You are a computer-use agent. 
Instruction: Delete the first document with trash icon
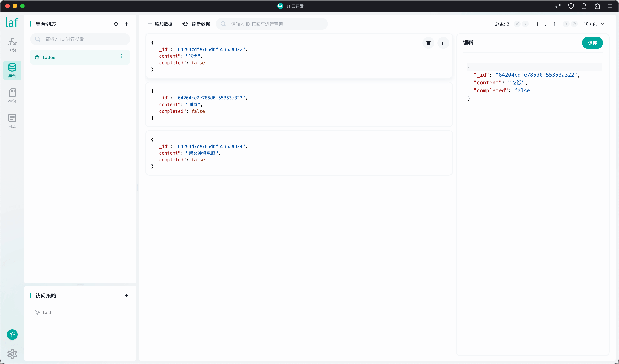coord(428,43)
